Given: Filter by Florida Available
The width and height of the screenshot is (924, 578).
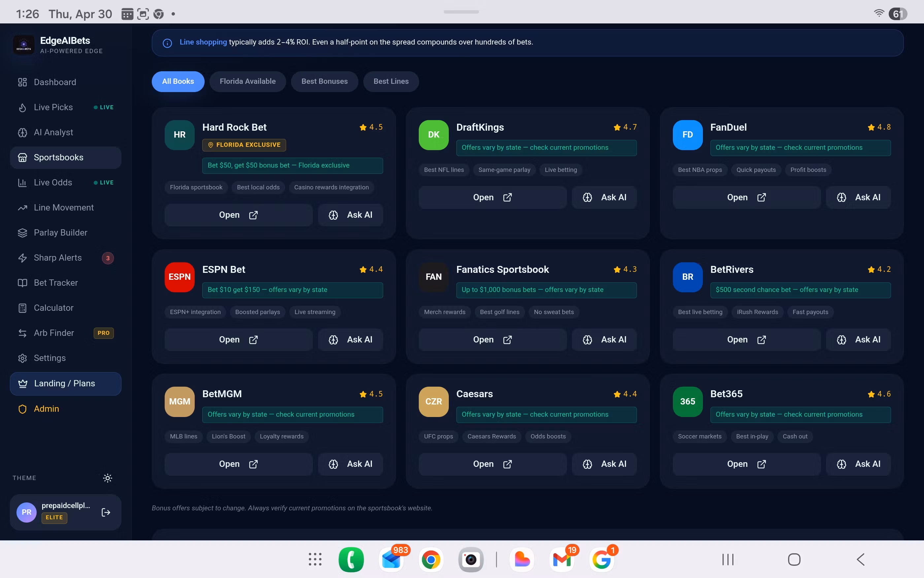Looking at the screenshot, I should point(248,81).
